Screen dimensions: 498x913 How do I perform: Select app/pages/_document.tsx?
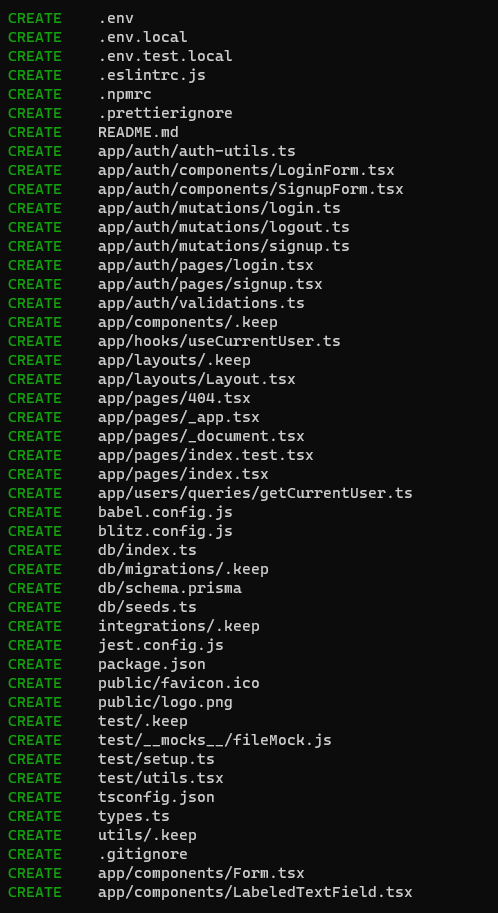tap(201, 436)
